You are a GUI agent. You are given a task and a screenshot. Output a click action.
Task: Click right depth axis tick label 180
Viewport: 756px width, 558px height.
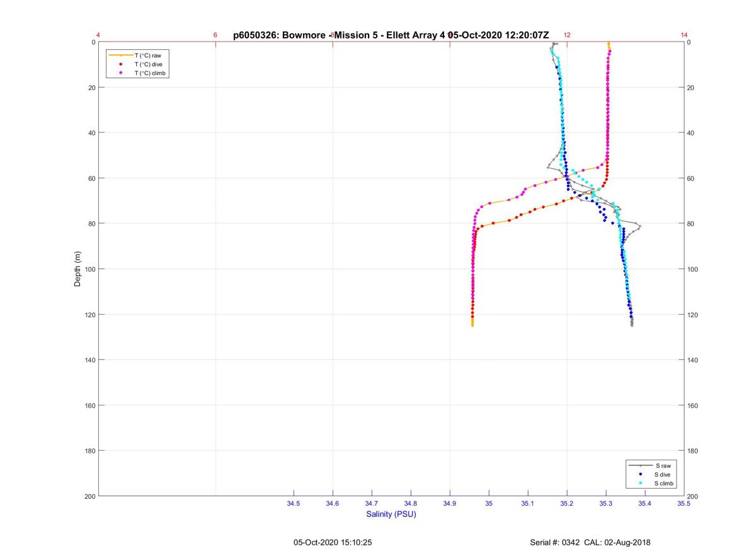coord(693,451)
